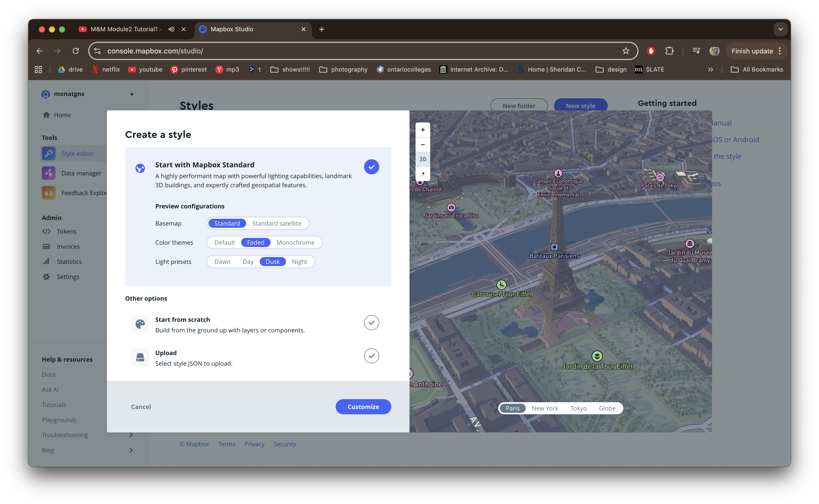Open account Settings

click(68, 276)
